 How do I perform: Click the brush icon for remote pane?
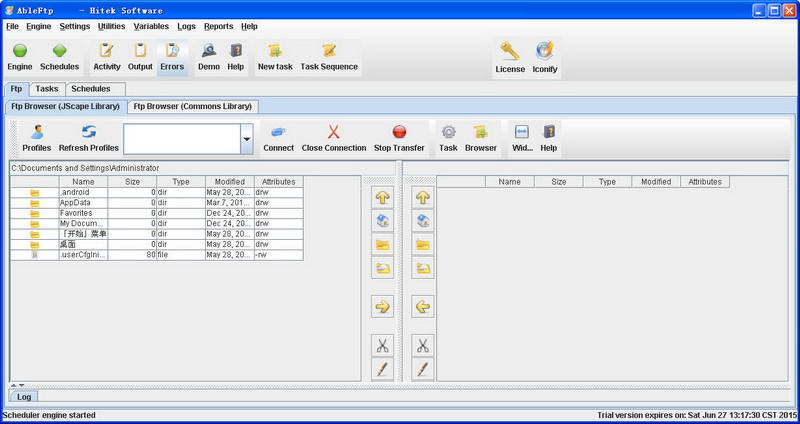pos(422,369)
